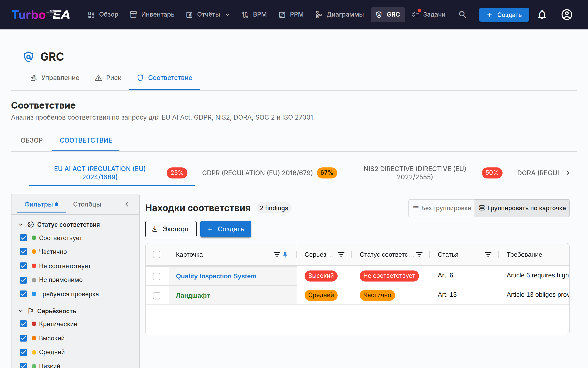Open filter menu for Статья column
The width and height of the screenshot is (588, 368).
point(488,254)
